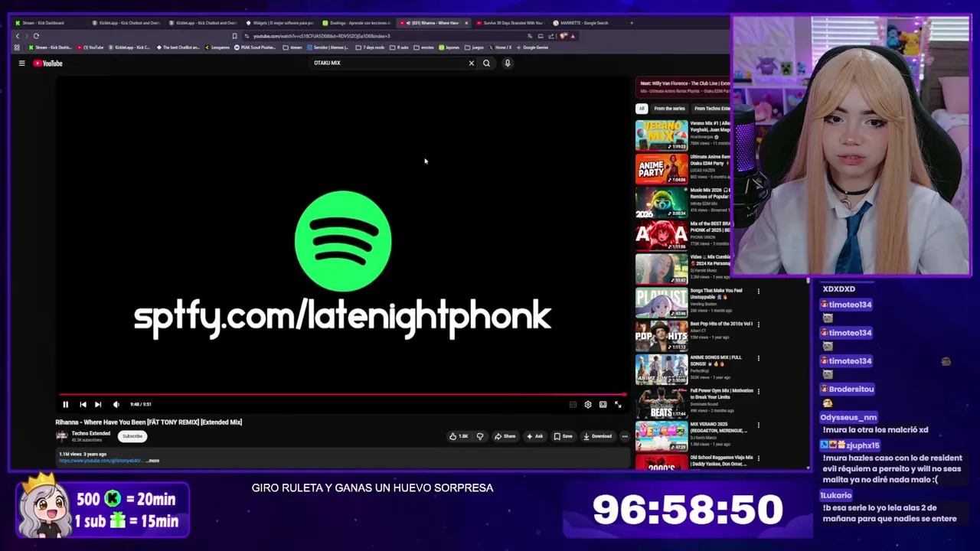This screenshot has height=551, width=980.
Task: Open the Anime Party remix thumbnail
Action: point(661,169)
